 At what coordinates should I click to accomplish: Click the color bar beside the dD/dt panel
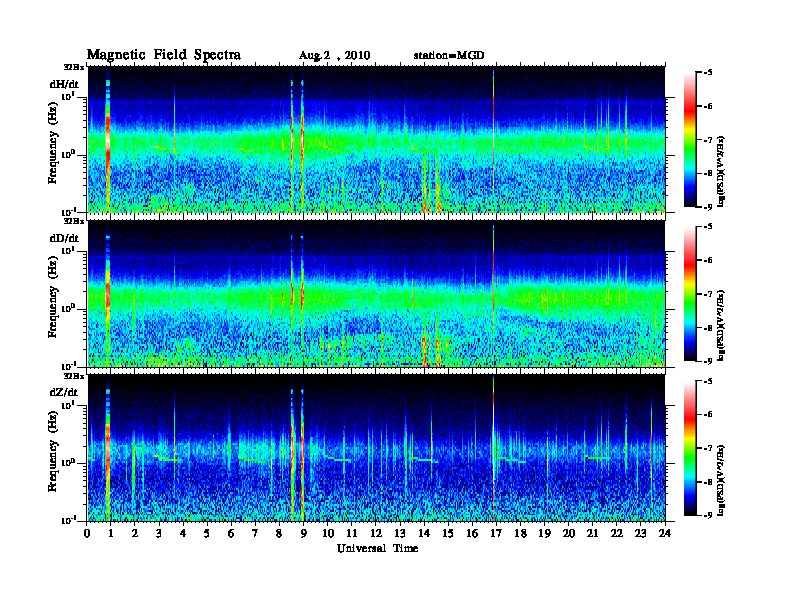click(690, 294)
